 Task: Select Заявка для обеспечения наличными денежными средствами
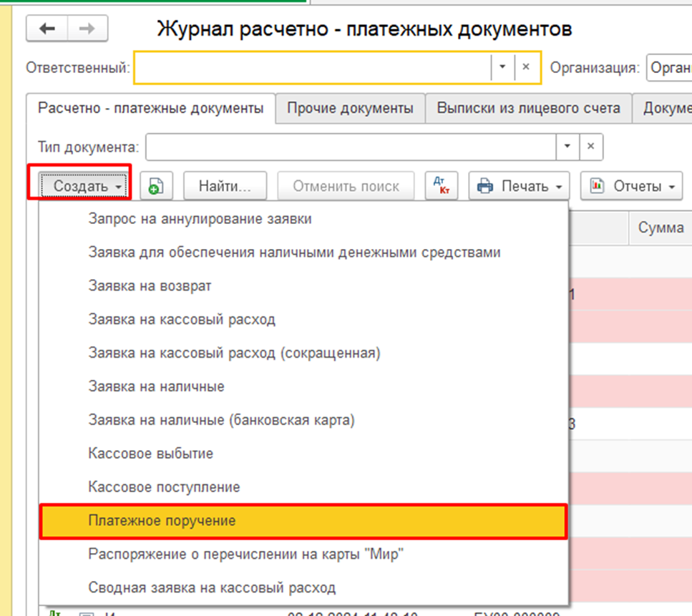303,253
